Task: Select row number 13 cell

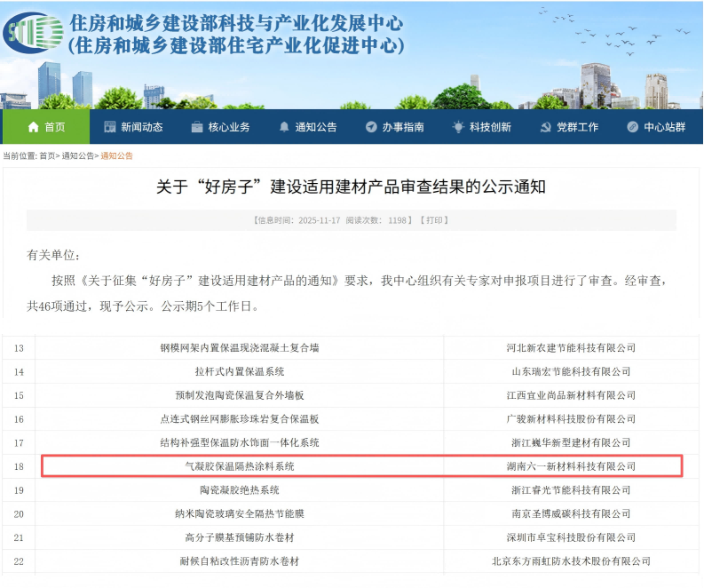Action: click(x=19, y=348)
